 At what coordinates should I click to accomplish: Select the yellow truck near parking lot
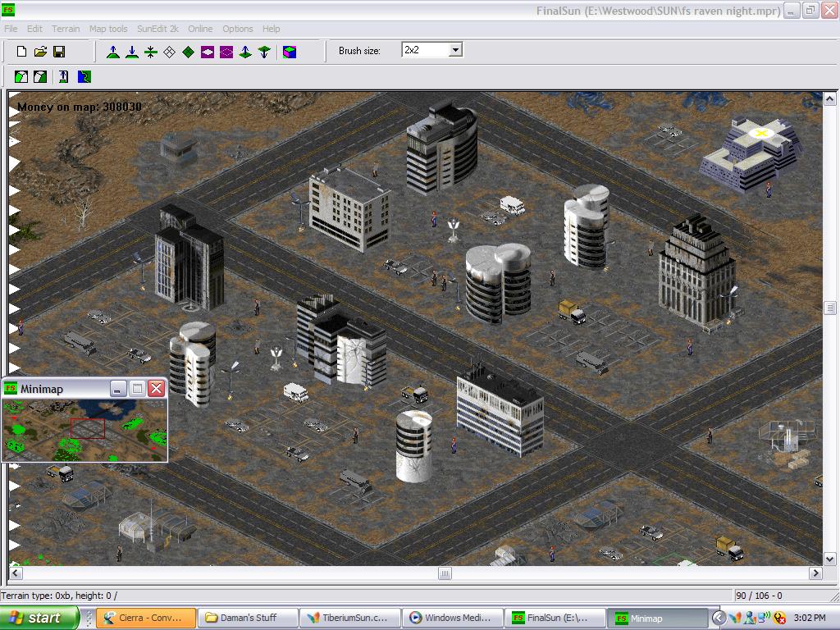point(572,312)
